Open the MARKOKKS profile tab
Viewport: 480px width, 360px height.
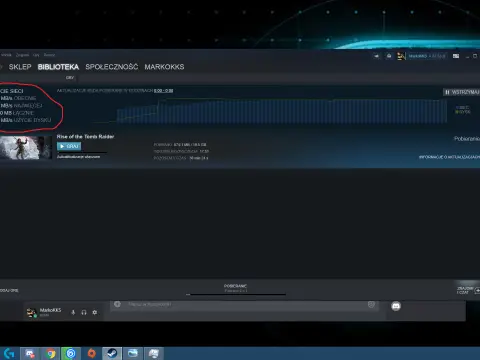click(164, 67)
